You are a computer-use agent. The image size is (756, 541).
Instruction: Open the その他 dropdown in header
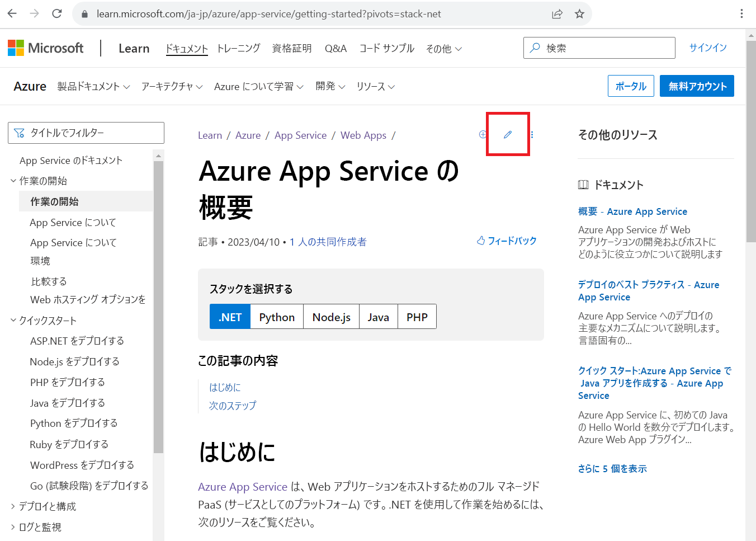point(444,49)
